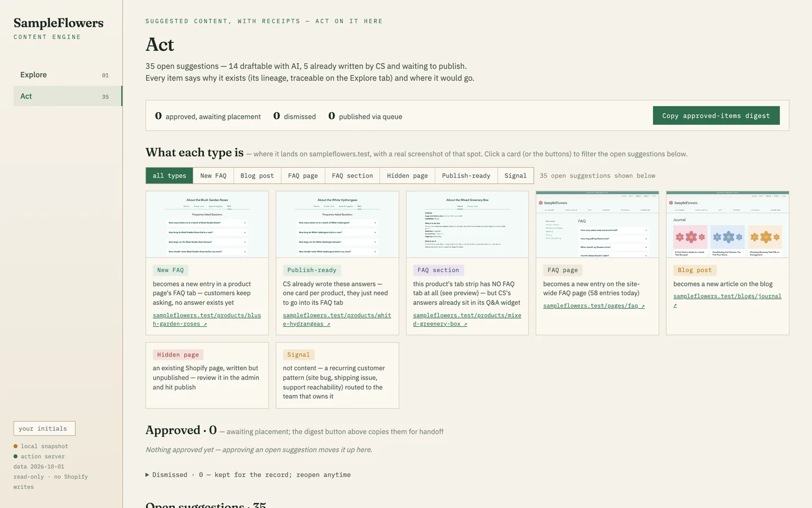The width and height of the screenshot is (812, 508).
Task: Pick the Blog post card tag
Action: [695, 270]
